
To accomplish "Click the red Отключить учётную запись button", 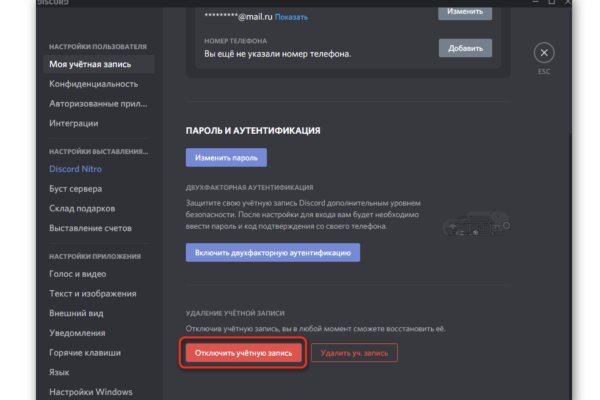I will (242, 353).
